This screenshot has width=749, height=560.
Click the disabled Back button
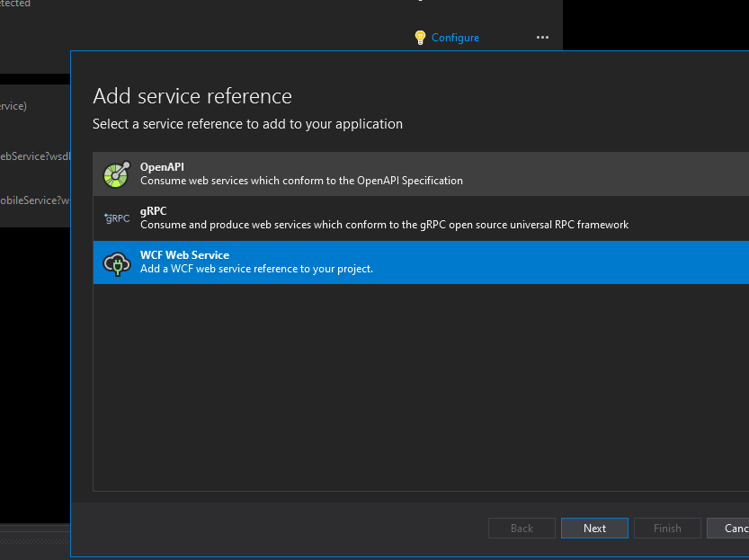coord(522,528)
